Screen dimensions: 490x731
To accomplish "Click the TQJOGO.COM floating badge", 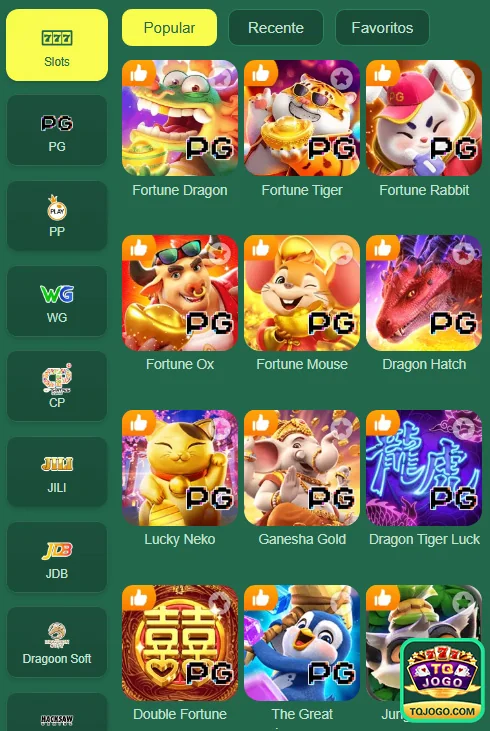I will pos(442,680).
